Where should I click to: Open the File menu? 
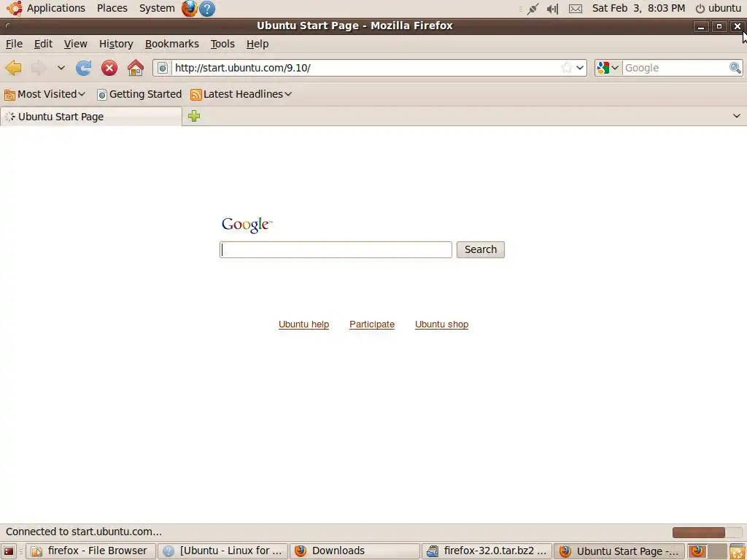[x=14, y=44]
